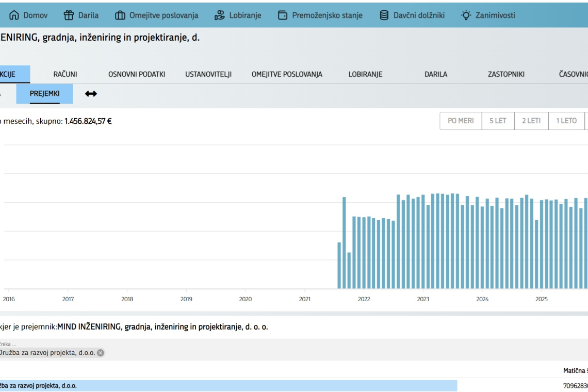Open Lobiranje in the top navigation
Screen dimensions: 588x392
[x=245, y=15]
